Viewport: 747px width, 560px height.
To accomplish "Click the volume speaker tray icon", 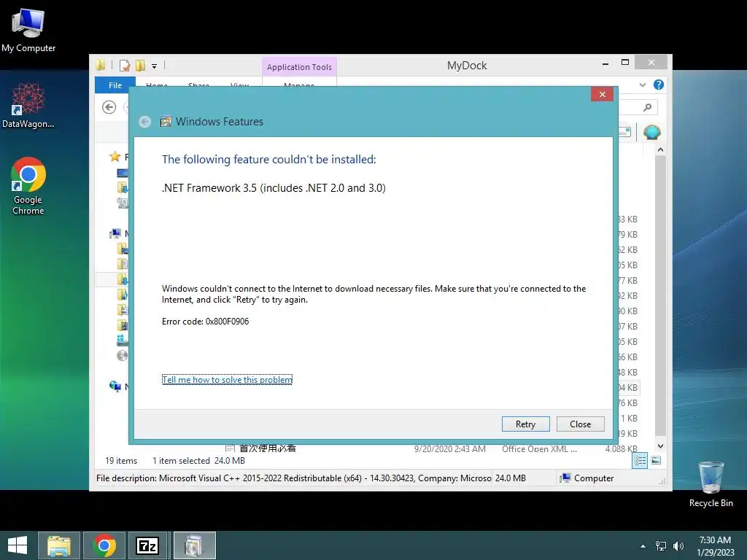I will point(678,546).
